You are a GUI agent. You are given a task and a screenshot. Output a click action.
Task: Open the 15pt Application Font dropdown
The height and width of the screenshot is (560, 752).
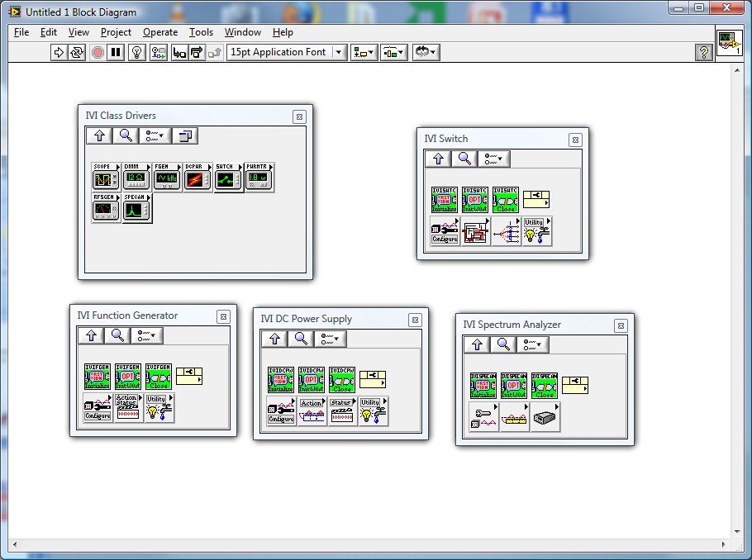pyautogui.click(x=287, y=52)
